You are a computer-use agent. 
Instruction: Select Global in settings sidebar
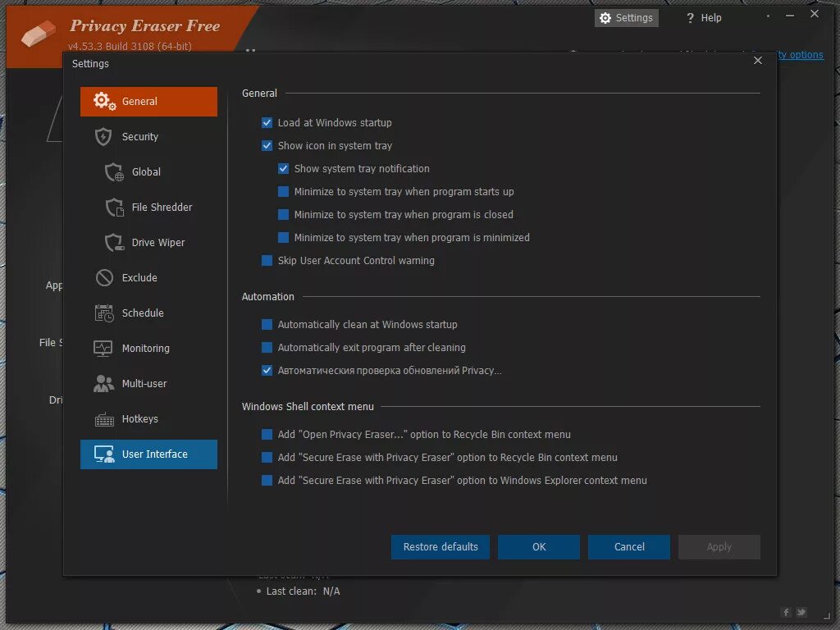149,172
